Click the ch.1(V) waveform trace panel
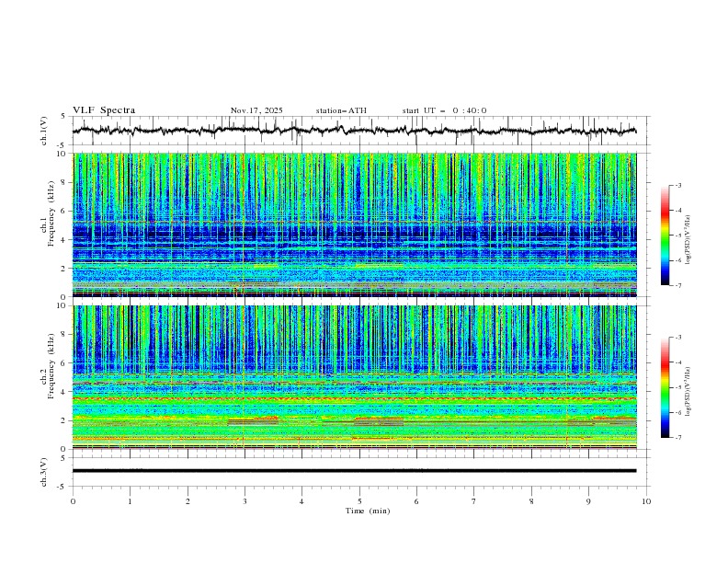Viewport: 728px width, 563px height. (x=358, y=131)
